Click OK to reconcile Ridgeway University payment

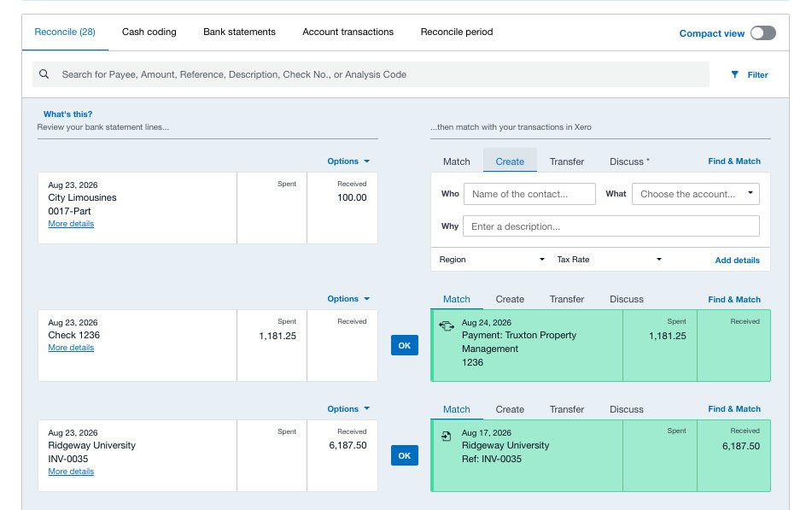pos(405,455)
